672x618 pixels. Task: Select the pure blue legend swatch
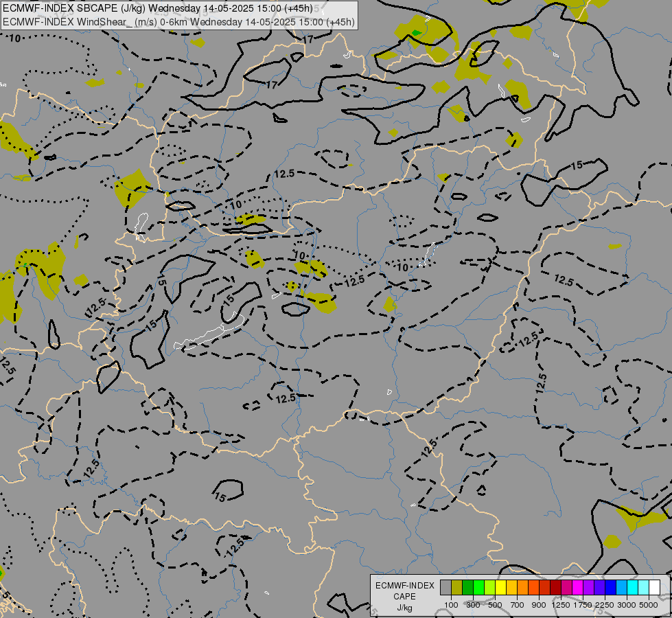[x=610, y=588]
